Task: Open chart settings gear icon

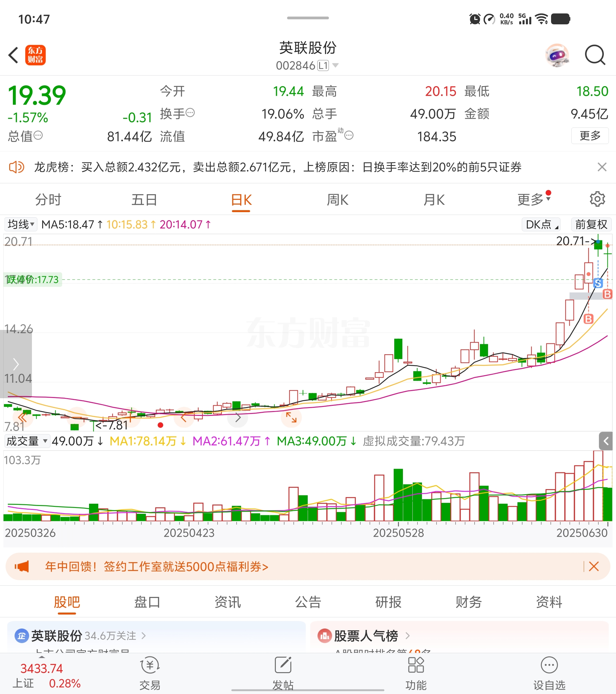Action: tap(597, 199)
